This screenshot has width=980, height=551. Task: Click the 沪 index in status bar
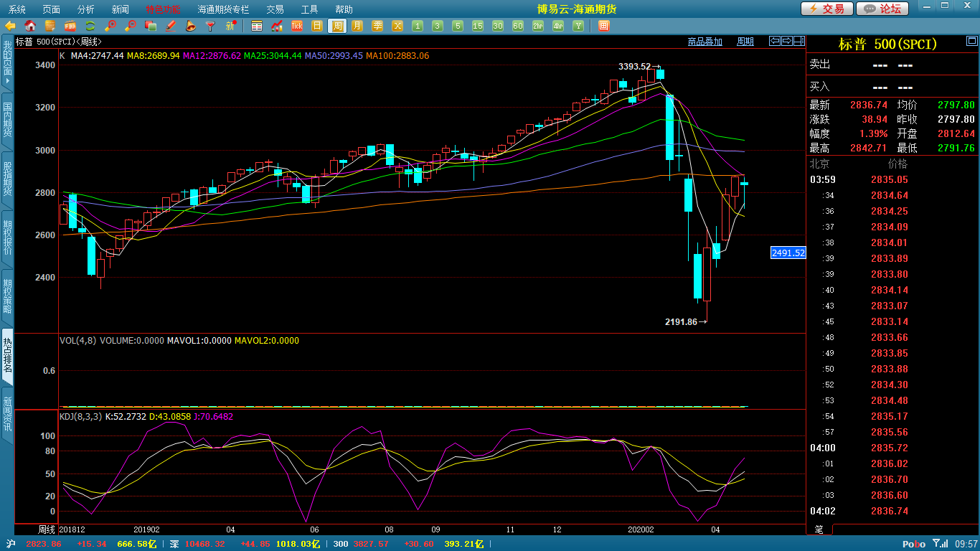point(10,544)
